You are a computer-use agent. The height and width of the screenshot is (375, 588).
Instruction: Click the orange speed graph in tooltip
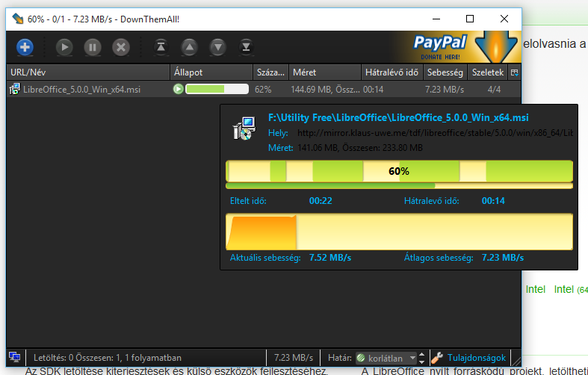coord(399,232)
